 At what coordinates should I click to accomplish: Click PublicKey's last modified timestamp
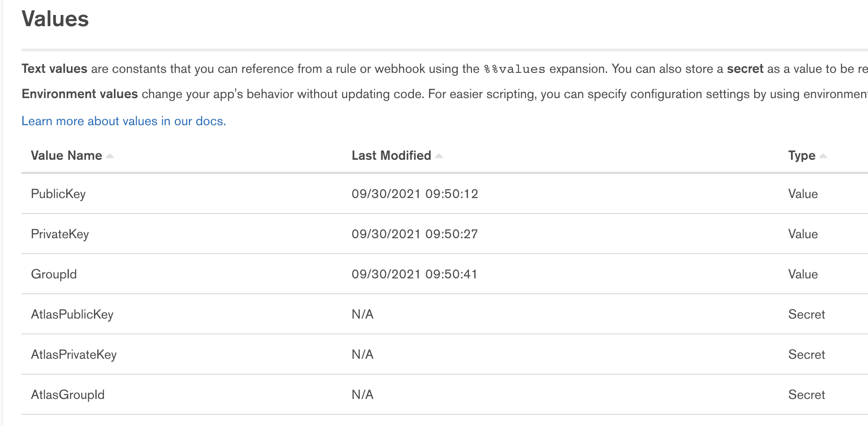click(x=414, y=194)
